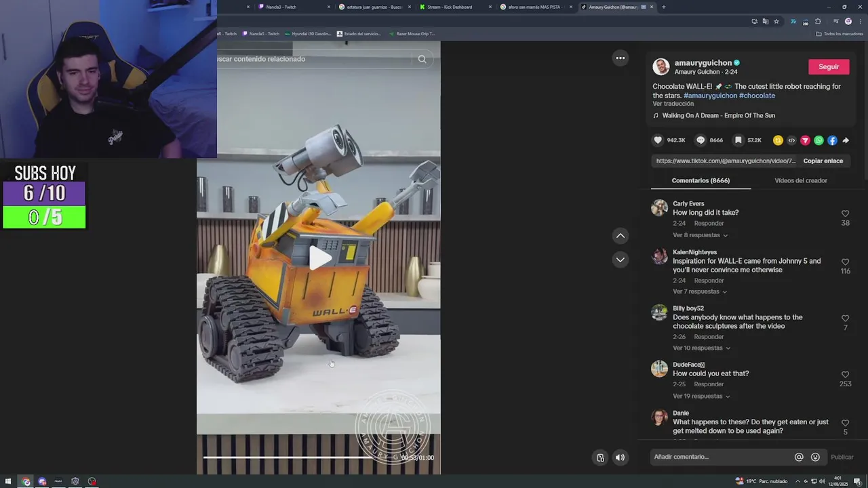Click Responder under Carly Evers' comment
This screenshot has width=868, height=488.
[x=709, y=223]
